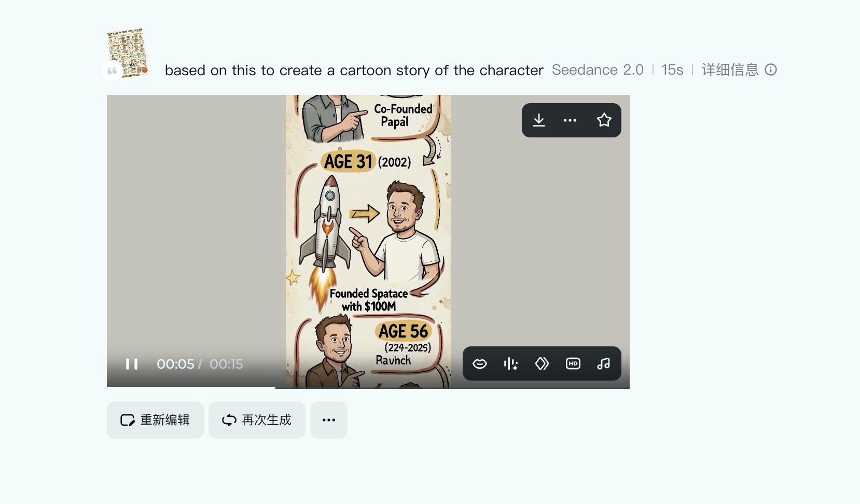
Task: Click the 00:05 current time display
Action: click(175, 364)
